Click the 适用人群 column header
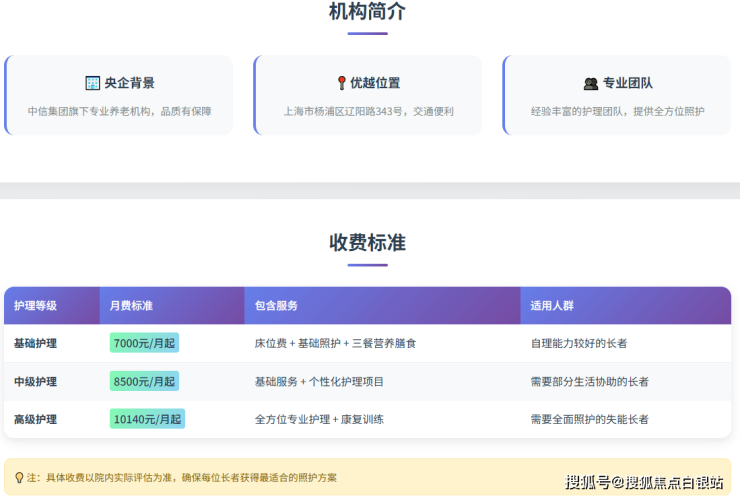 (552, 305)
